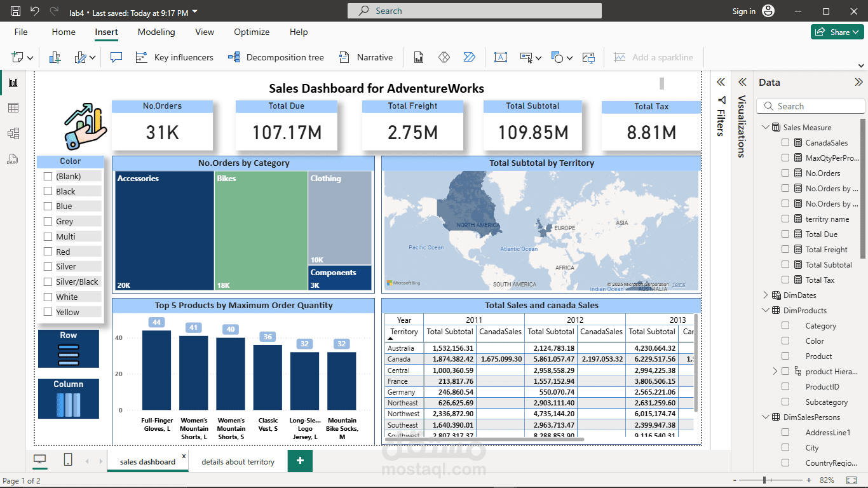The image size is (868, 488).
Task: Zoom out with the minus icon
Action: coord(735,480)
